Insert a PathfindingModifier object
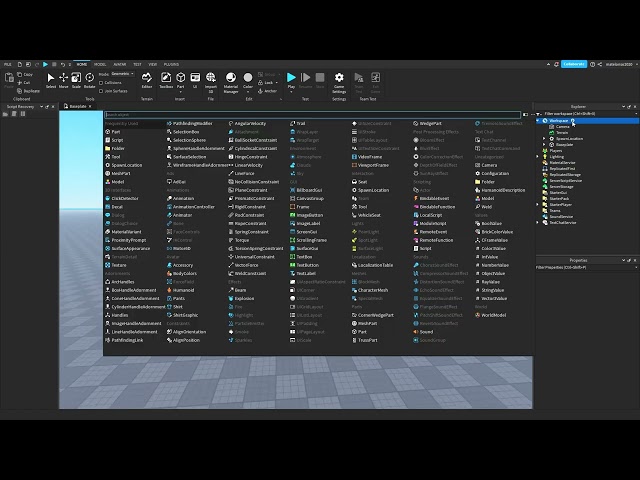This screenshot has height=480, width=640. coord(190,123)
